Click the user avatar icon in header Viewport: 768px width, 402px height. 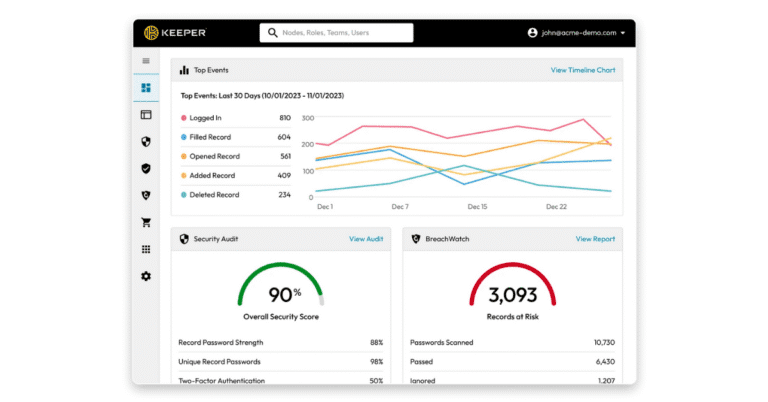tap(533, 33)
